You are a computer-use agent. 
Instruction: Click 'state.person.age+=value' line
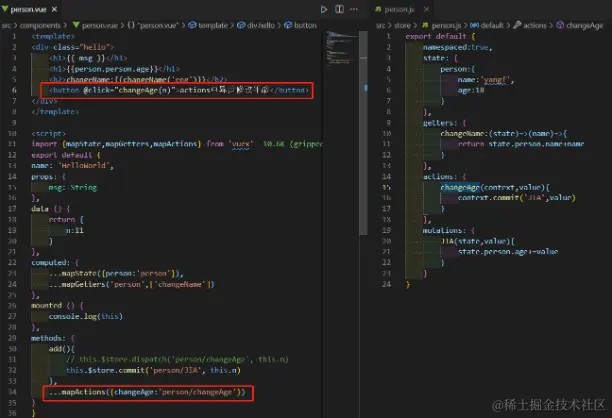coord(508,252)
